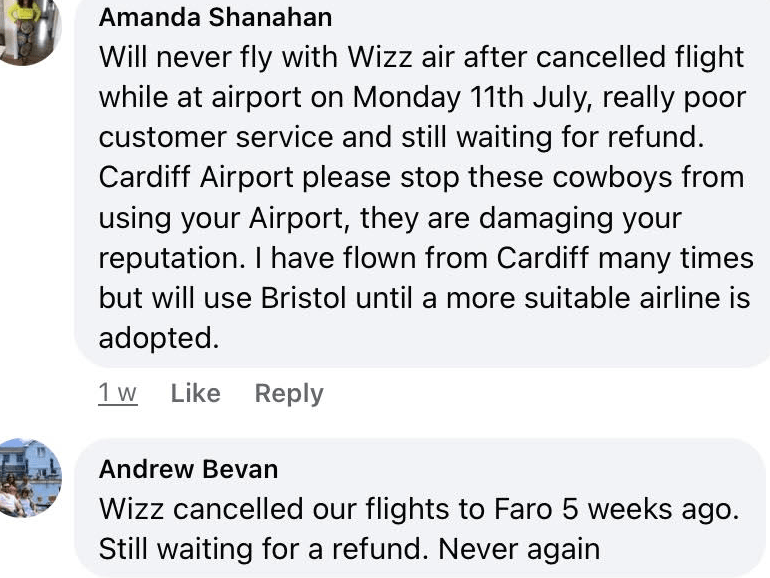770x578 pixels.
Task: Click "Cardiff Airport" in Amanda's comment
Action: [196, 177]
